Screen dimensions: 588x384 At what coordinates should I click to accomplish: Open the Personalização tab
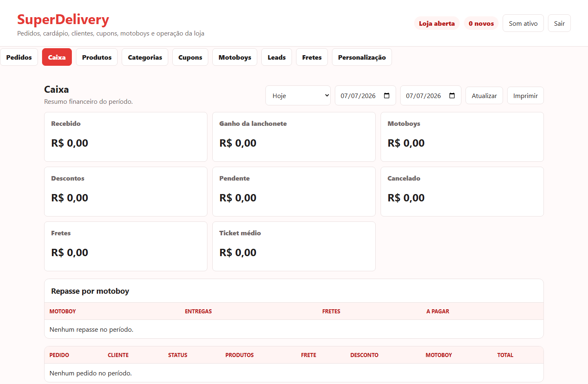[x=362, y=57]
